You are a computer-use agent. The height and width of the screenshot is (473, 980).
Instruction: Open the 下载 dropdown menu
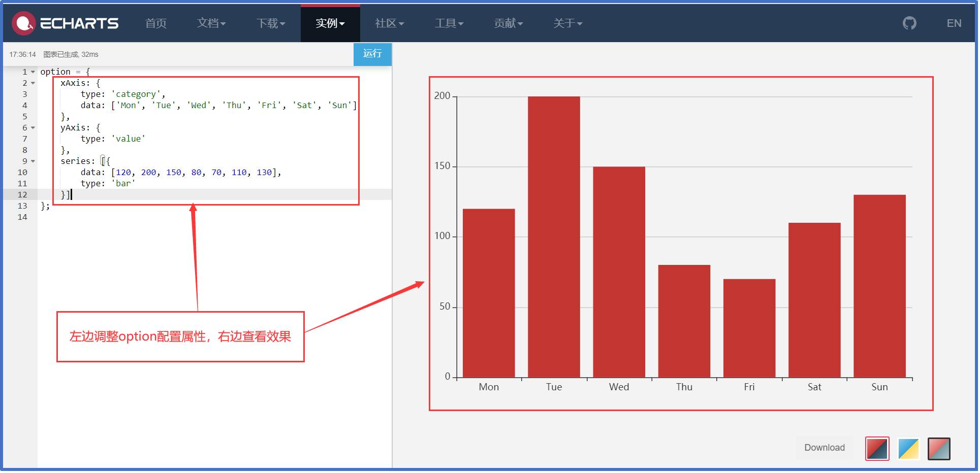click(271, 23)
